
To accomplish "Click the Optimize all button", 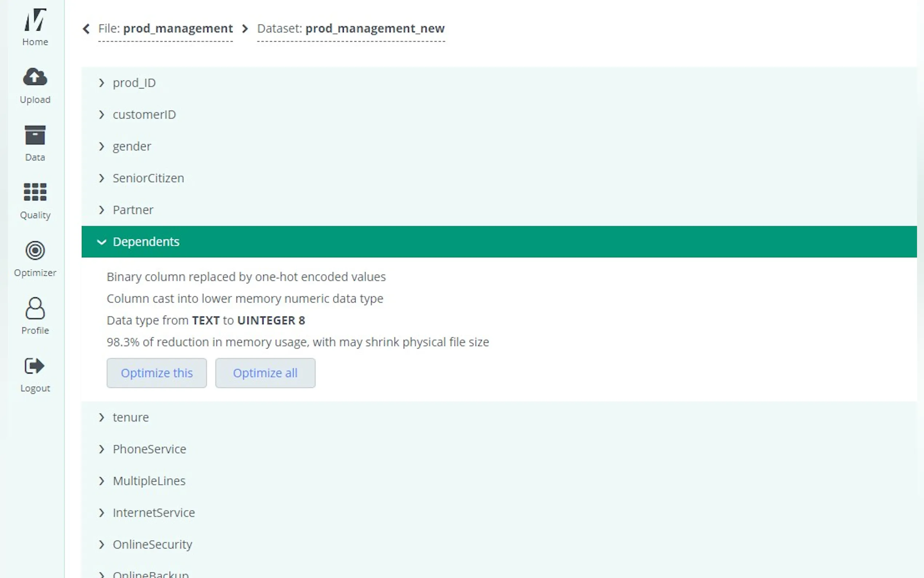I will tap(265, 373).
